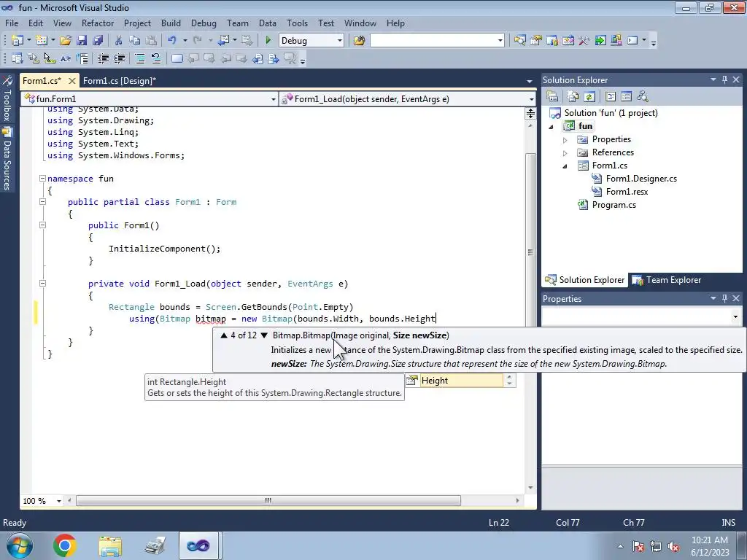The image size is (747, 560).
Task: Collapse the Form1_Load method outline
Action: point(42,284)
